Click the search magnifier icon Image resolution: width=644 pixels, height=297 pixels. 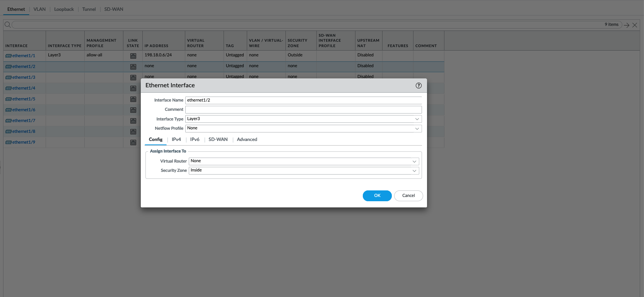(7, 25)
